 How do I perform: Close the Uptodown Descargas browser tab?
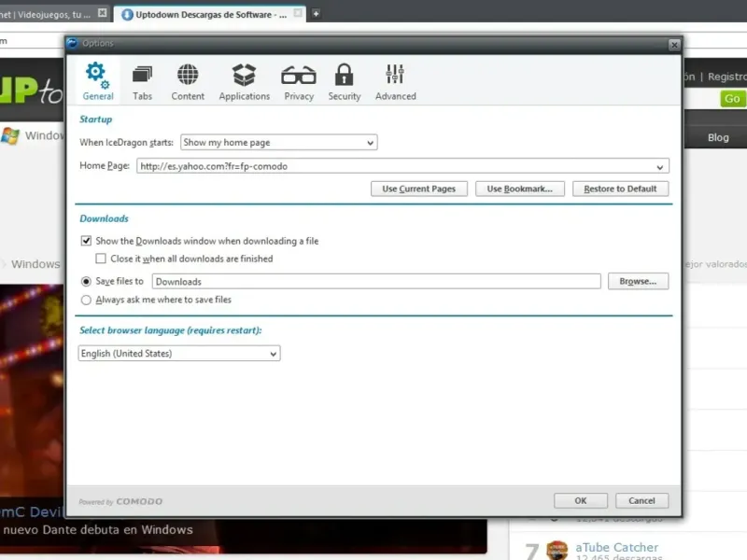[298, 13]
